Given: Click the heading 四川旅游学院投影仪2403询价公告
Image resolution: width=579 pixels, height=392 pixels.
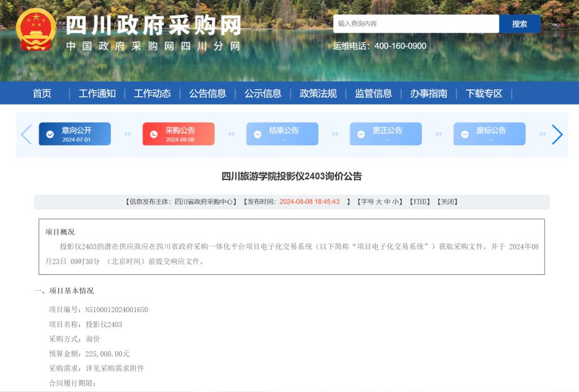Looking at the screenshot, I should tap(292, 176).
